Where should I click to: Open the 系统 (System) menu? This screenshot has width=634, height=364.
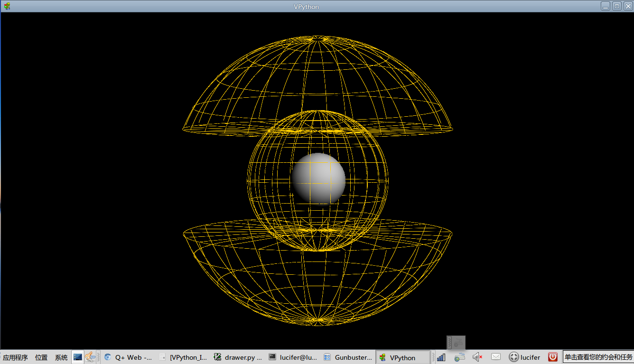61,357
